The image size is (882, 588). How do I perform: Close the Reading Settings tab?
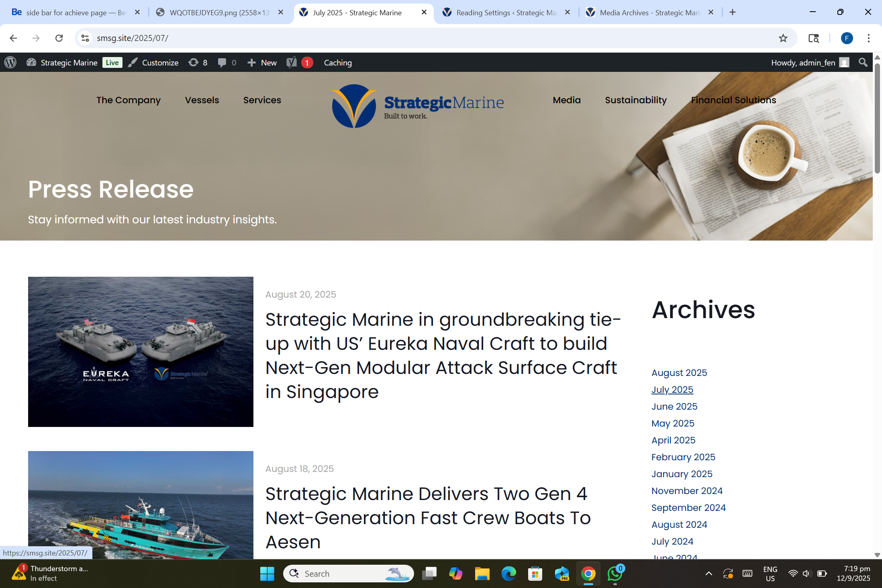pos(567,12)
